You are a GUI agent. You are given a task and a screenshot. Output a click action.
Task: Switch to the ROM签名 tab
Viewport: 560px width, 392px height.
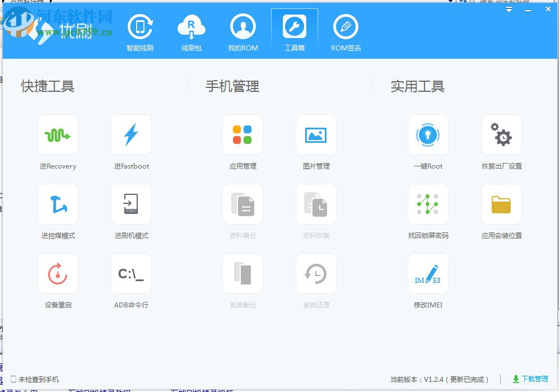[x=346, y=32]
